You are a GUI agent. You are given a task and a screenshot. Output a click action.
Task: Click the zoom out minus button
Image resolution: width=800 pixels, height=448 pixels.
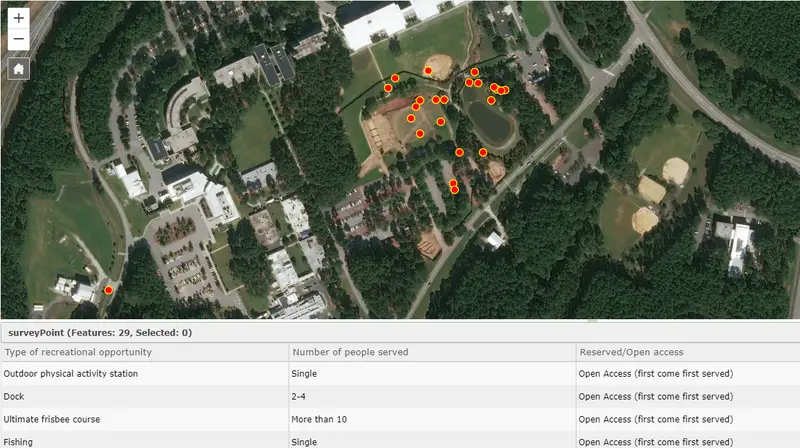pos(18,40)
